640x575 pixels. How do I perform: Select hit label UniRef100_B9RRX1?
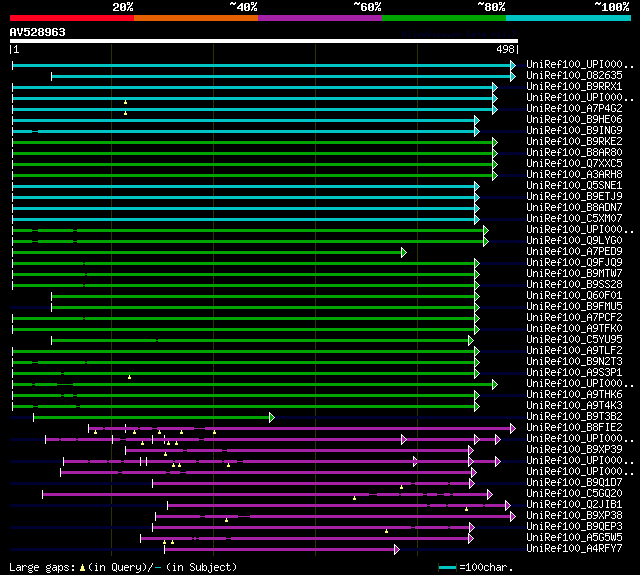574,87
